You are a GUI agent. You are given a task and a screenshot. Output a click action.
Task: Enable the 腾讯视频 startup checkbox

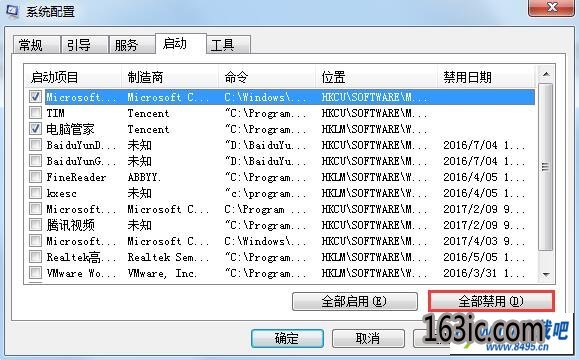pyautogui.click(x=35, y=225)
